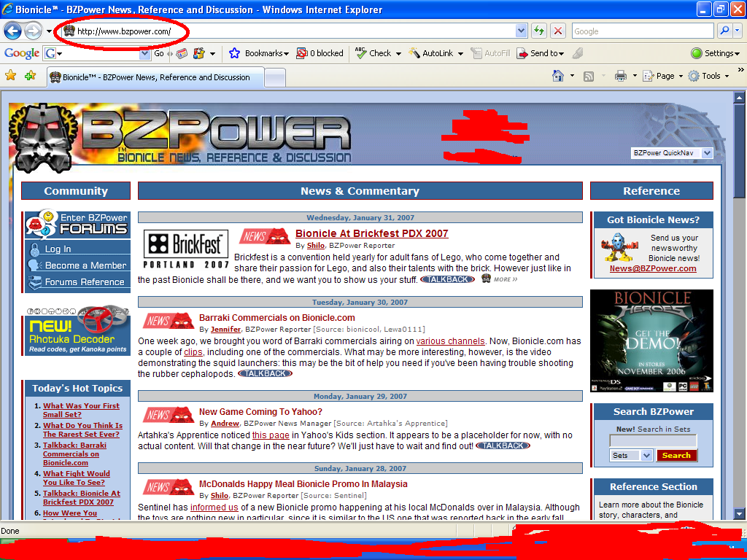The image size is (747, 560).
Task: Click the 'various channels' link
Action: tap(450, 341)
